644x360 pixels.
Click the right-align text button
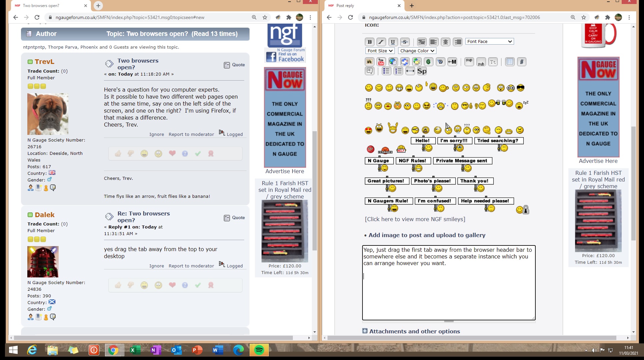pos(458,42)
